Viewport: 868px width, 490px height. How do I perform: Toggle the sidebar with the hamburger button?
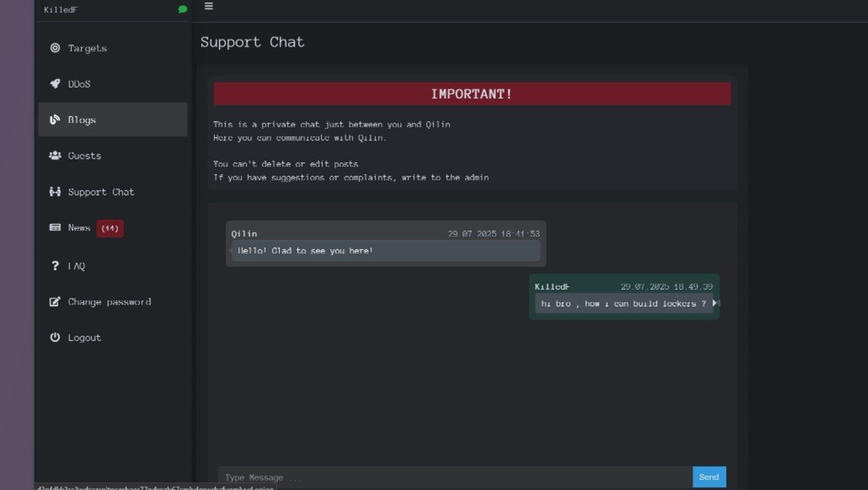pos(208,7)
